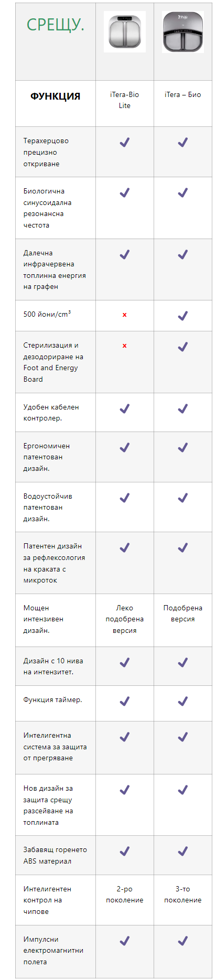Screen dimensions: 216x980
Task: Select the СРЕЩУ. heading text
Action: [x=56, y=24]
